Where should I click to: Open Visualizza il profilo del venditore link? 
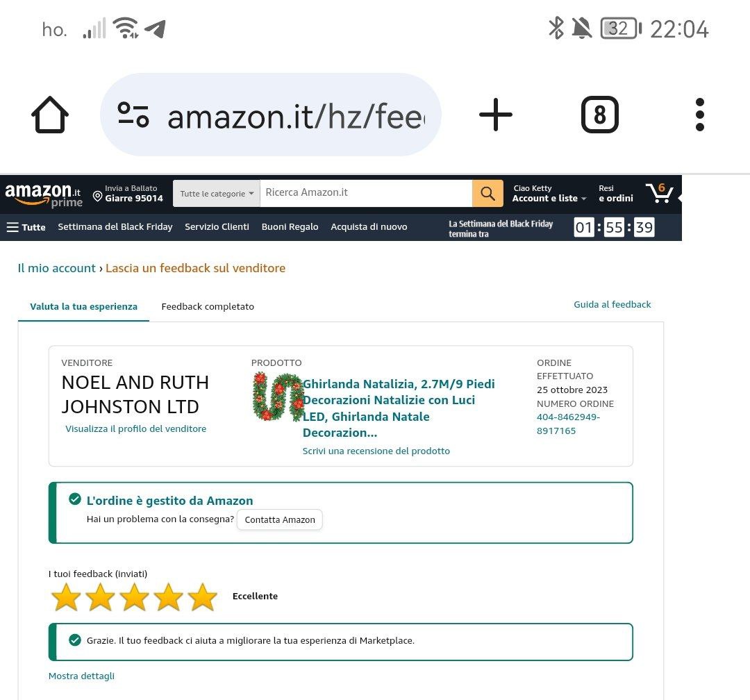(136, 428)
